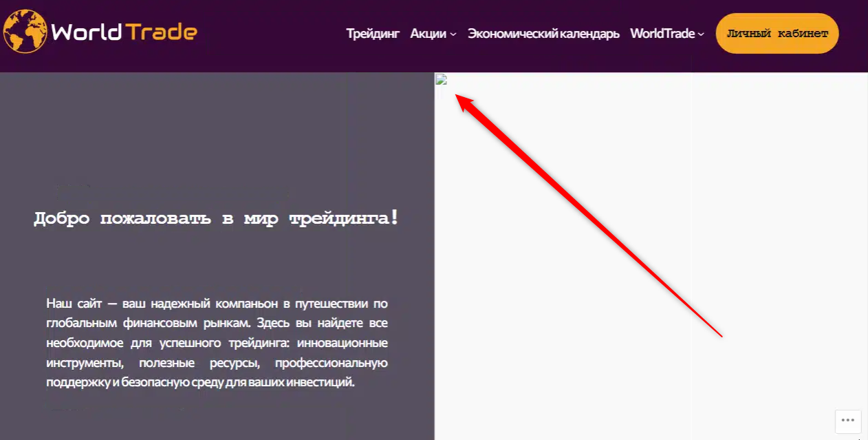The height and width of the screenshot is (440, 868).
Task: Click the paragraph starting with Наш сайт
Action: coord(217,343)
